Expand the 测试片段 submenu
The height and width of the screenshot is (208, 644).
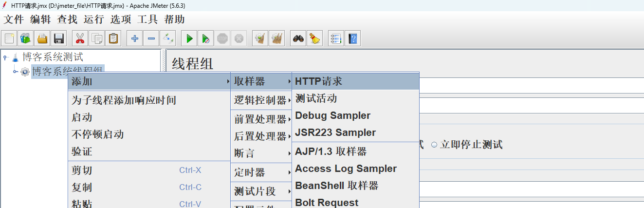click(x=261, y=191)
